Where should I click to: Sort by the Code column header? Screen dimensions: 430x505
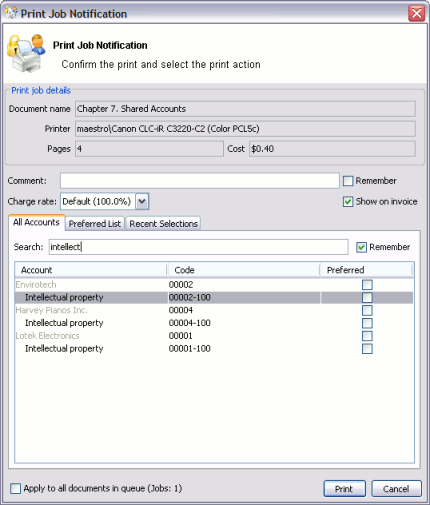pyautogui.click(x=243, y=270)
